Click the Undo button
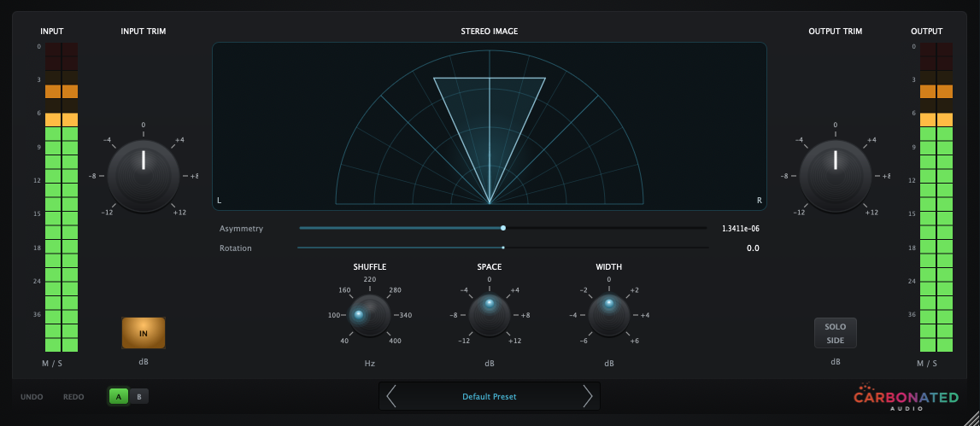The width and height of the screenshot is (980, 426). (32, 397)
